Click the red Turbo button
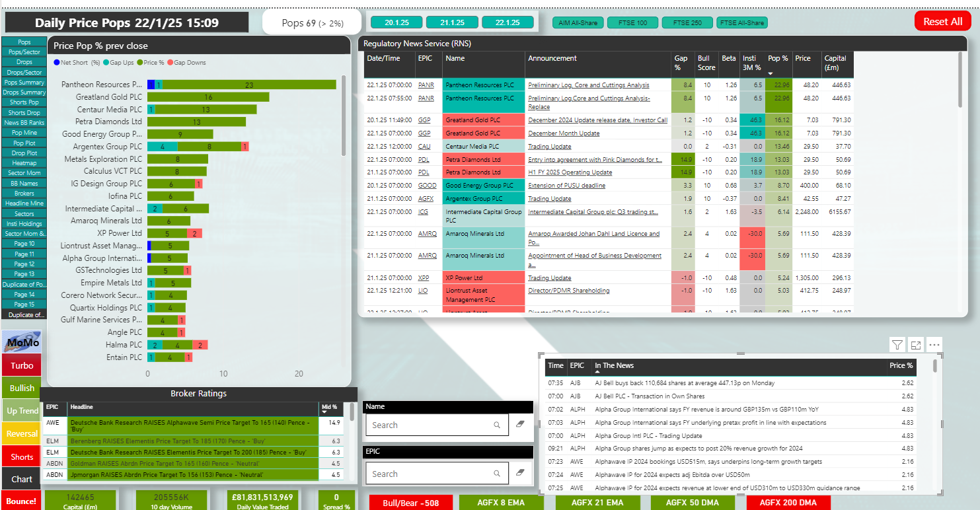The height and width of the screenshot is (510, 980). tap(22, 365)
